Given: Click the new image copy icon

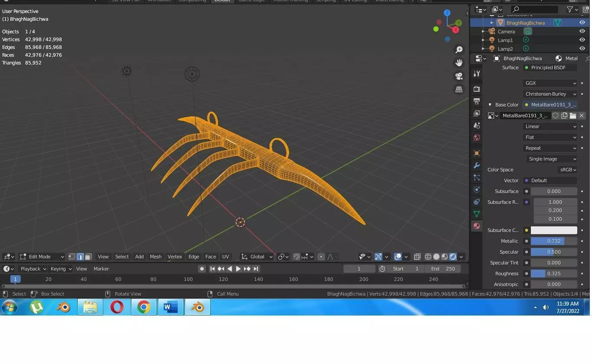Looking at the screenshot, I should pos(564,116).
